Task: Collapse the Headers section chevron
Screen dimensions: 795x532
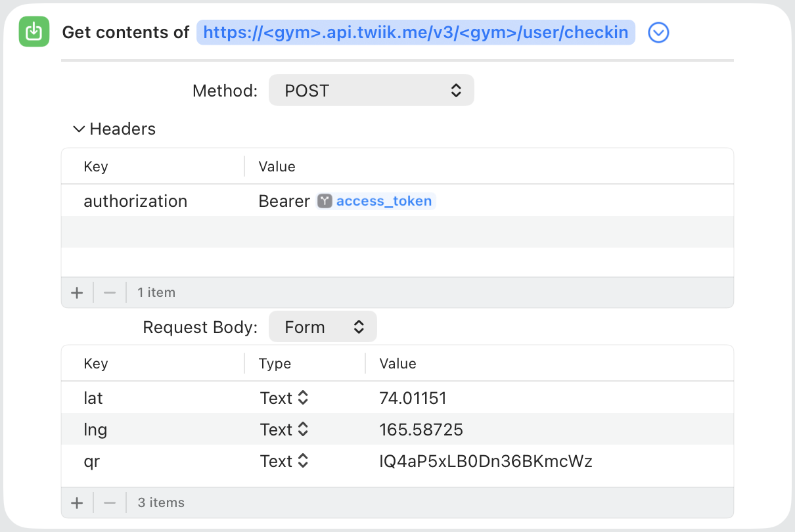Action: 78,129
